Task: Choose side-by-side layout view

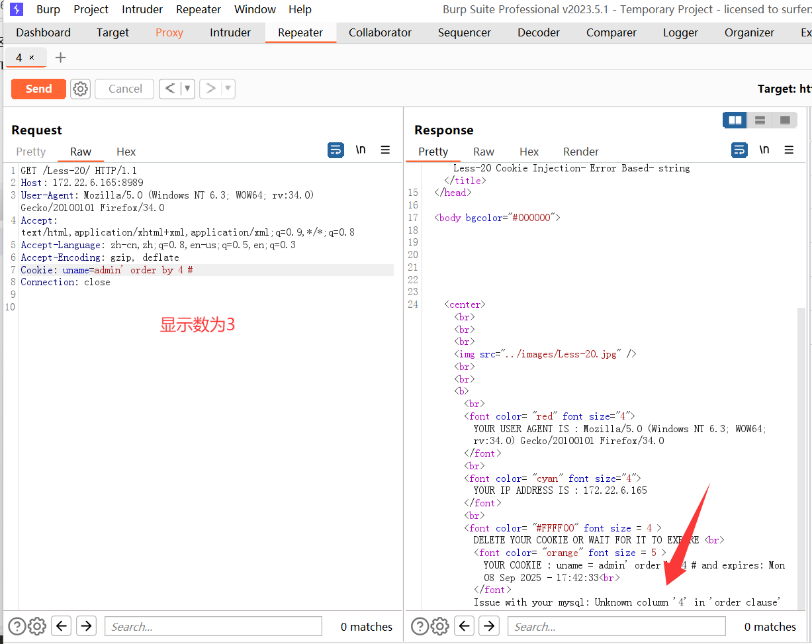Action: 735,120
